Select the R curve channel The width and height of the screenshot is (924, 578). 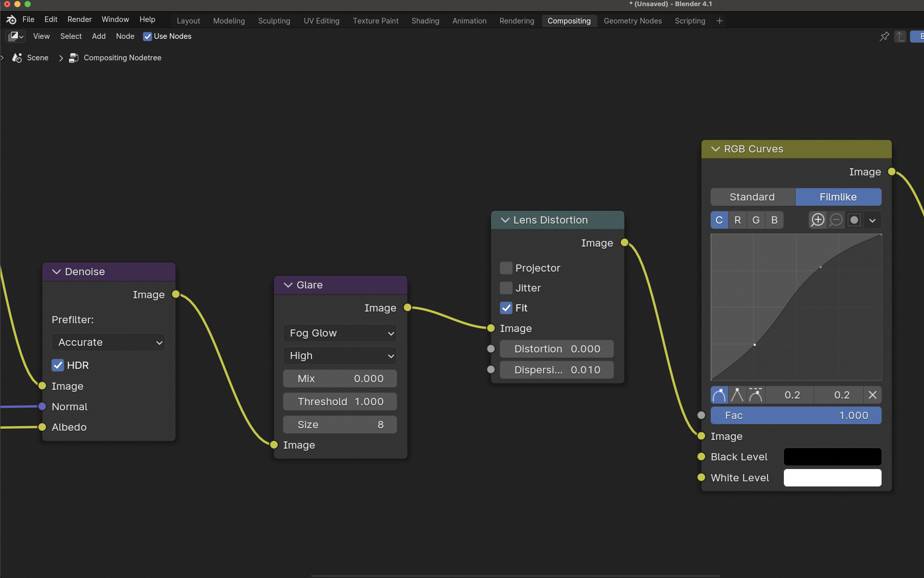[x=737, y=220]
